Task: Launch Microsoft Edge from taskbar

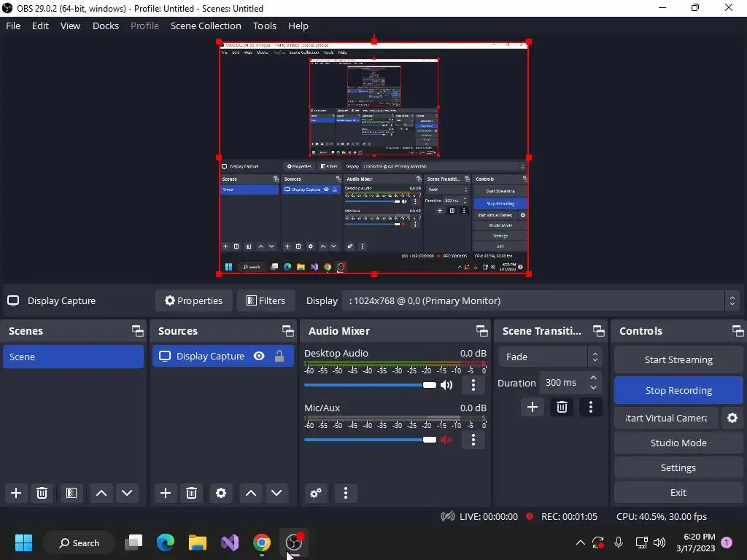Action: point(166,542)
